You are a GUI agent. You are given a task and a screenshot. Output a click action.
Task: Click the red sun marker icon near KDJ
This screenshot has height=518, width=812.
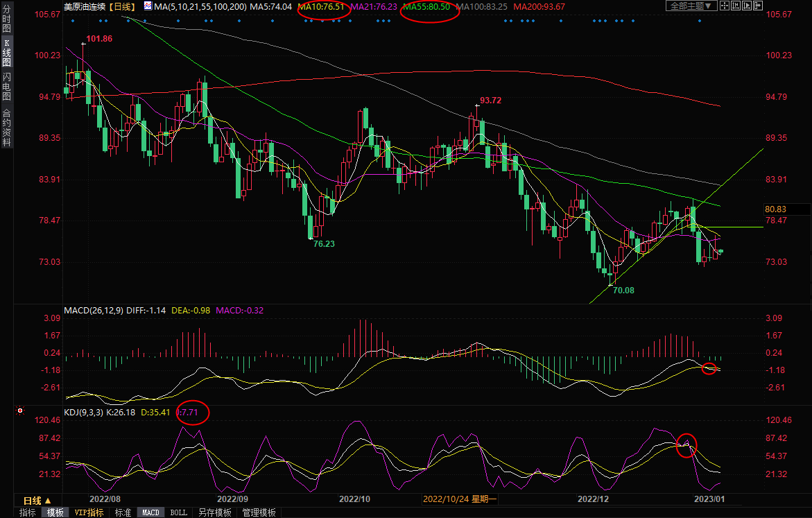point(19,411)
